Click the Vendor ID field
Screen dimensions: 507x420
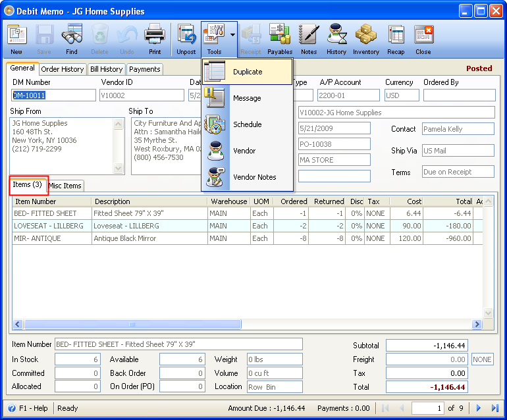click(x=142, y=95)
